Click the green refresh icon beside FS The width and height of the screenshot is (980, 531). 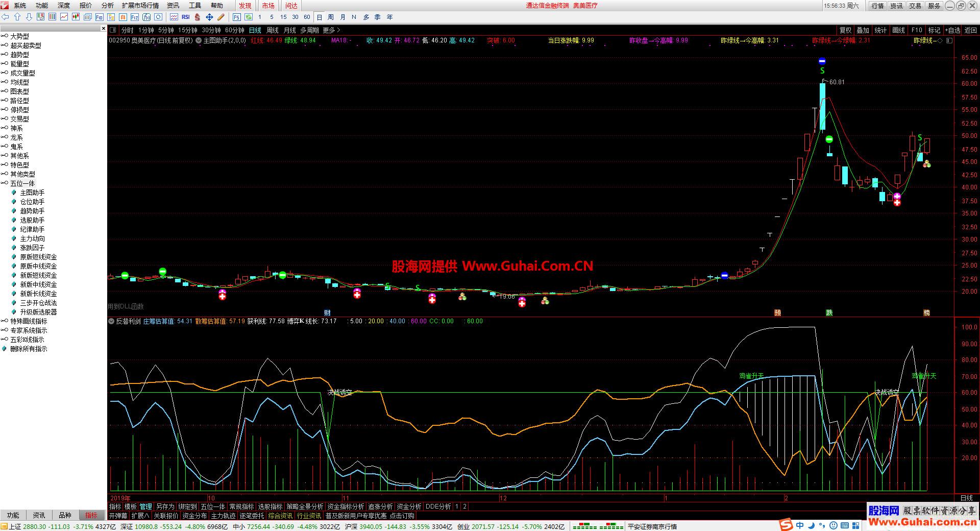248,17
